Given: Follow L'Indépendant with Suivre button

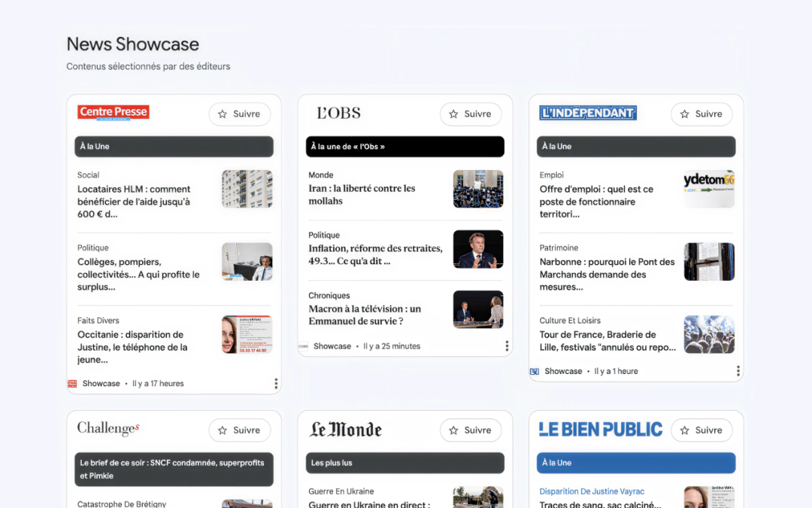Looking at the screenshot, I should point(701,114).
